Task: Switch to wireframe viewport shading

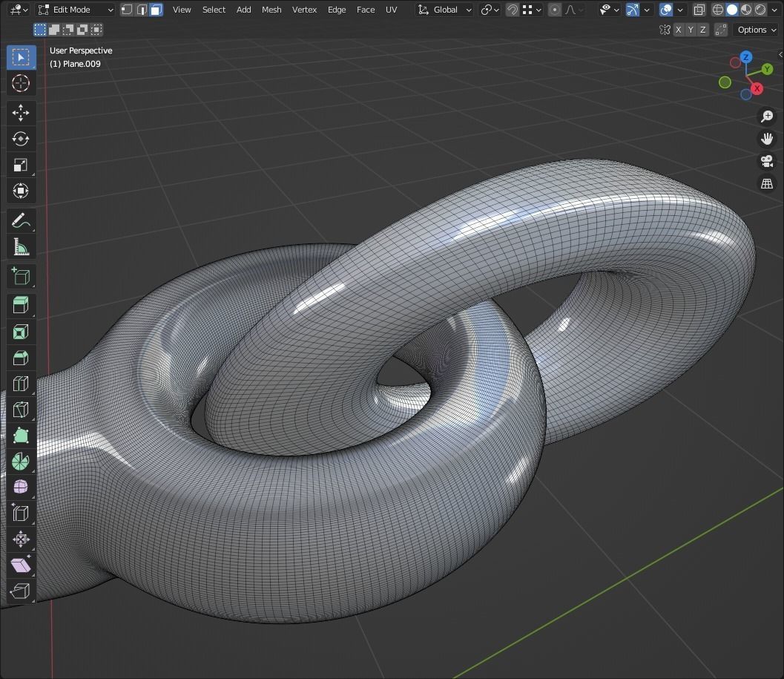Action: pyautogui.click(x=718, y=10)
